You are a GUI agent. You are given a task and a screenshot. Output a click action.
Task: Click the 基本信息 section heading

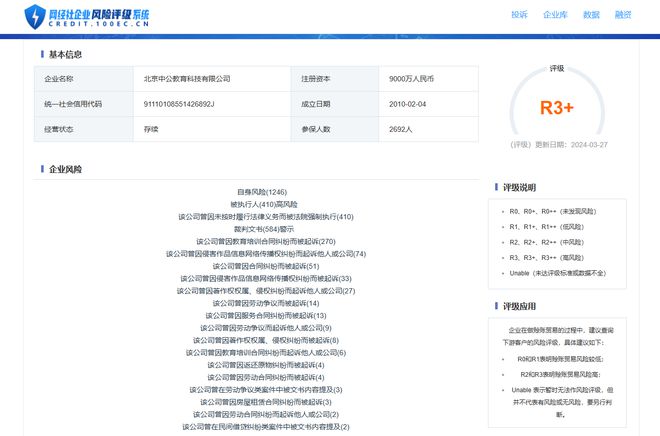coord(65,54)
